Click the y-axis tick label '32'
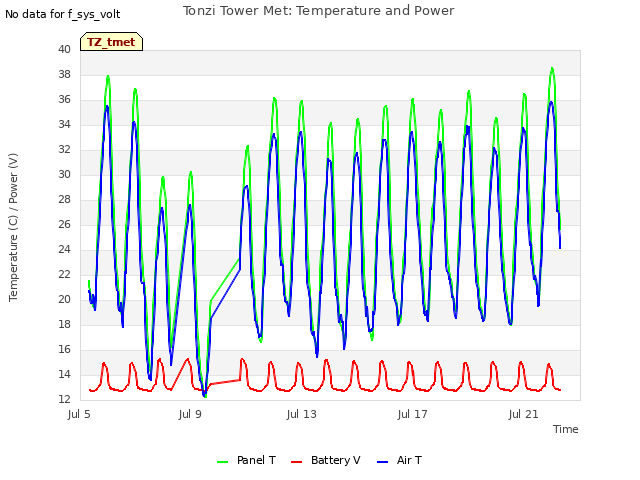 click(64, 149)
